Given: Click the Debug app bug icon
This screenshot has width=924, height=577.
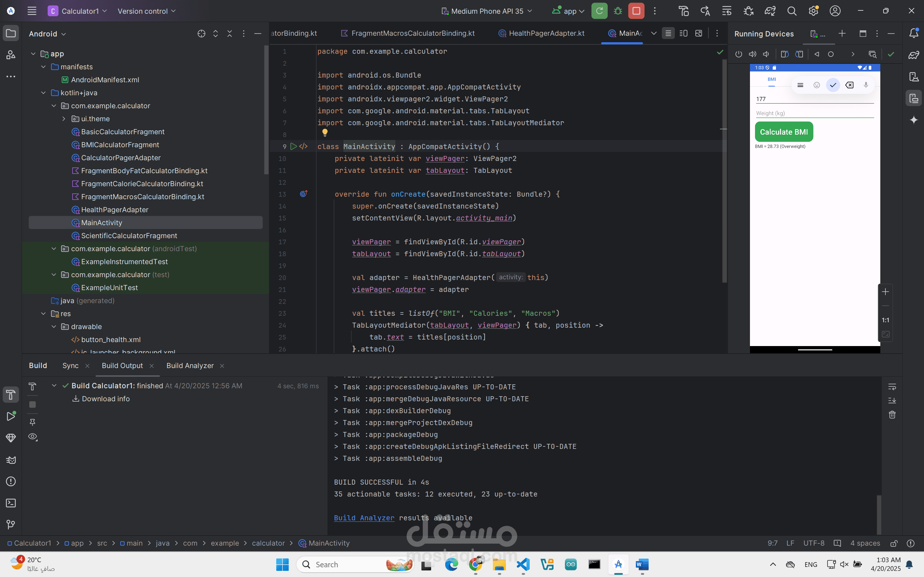Looking at the screenshot, I should point(618,11).
